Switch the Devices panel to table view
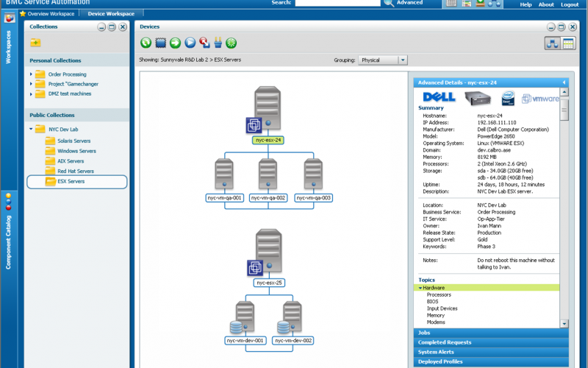This screenshot has width=588, height=368. coord(568,43)
